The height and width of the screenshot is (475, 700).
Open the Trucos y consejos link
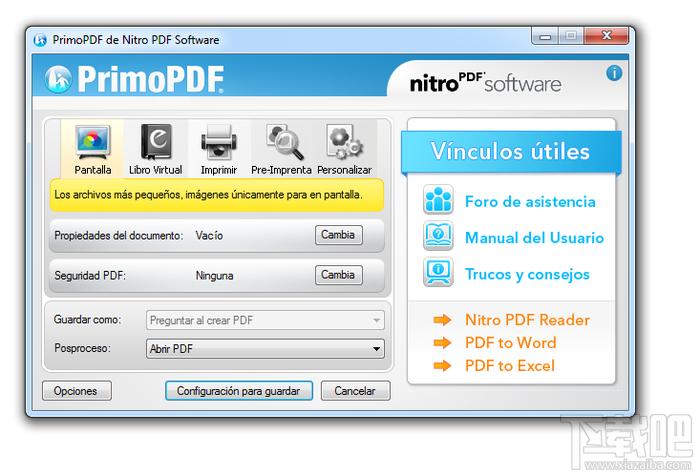[x=527, y=274]
